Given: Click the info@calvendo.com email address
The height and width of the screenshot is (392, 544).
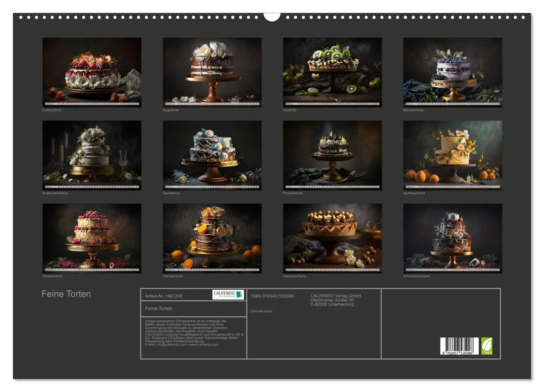Looking at the screenshot, I should pyautogui.click(x=171, y=345).
